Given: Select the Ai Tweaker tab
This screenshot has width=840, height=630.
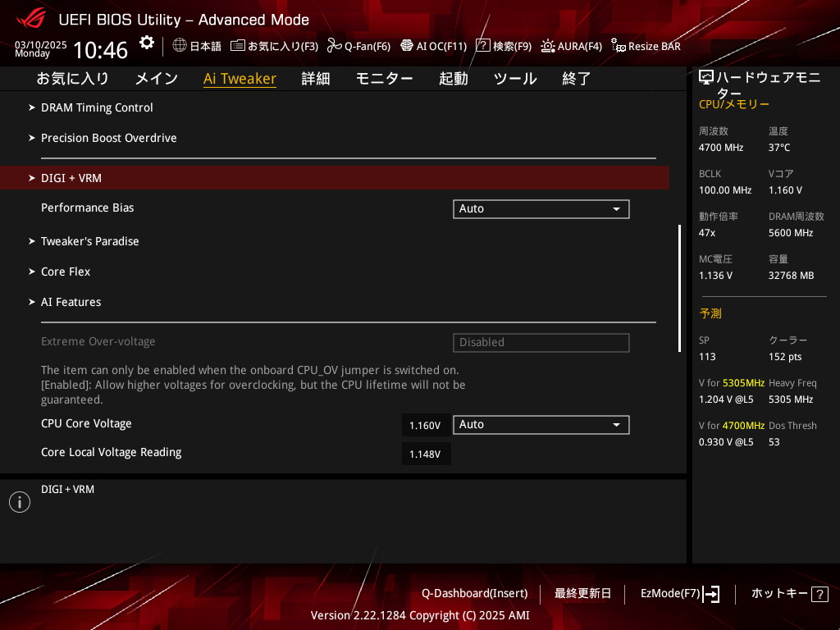Looking at the screenshot, I should click(x=240, y=79).
